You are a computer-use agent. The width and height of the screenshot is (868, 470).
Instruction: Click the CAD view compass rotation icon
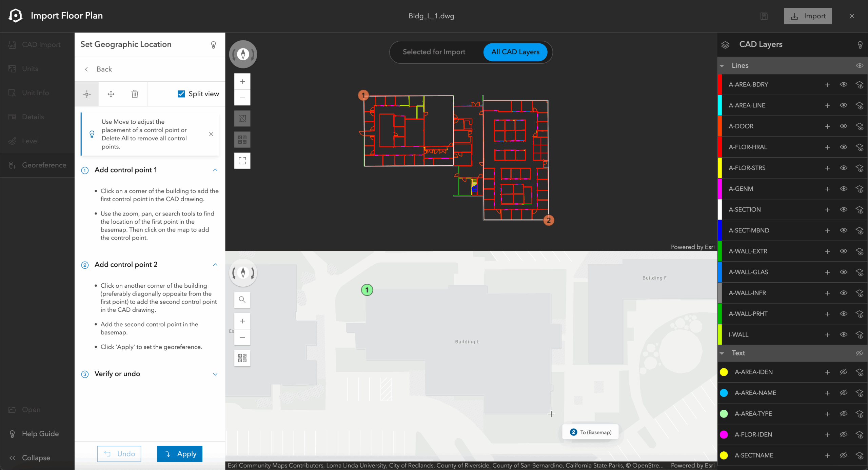[243, 54]
